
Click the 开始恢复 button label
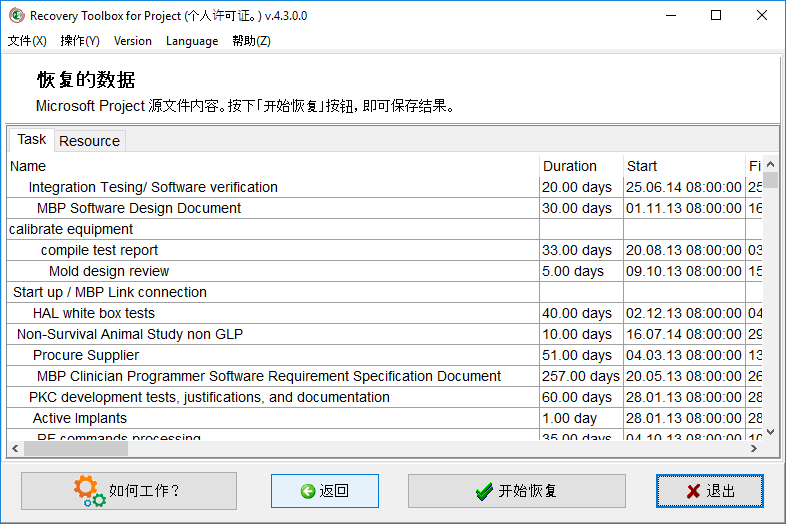[x=528, y=491]
